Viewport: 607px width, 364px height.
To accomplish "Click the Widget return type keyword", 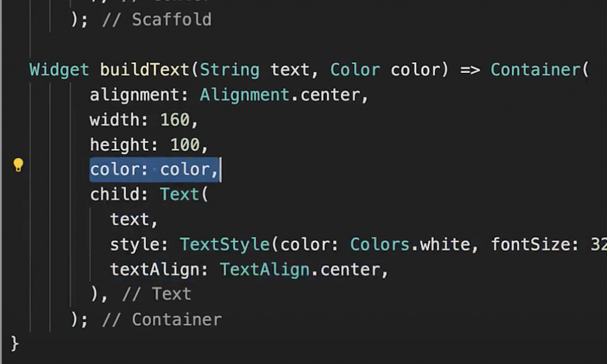I will coord(59,70).
